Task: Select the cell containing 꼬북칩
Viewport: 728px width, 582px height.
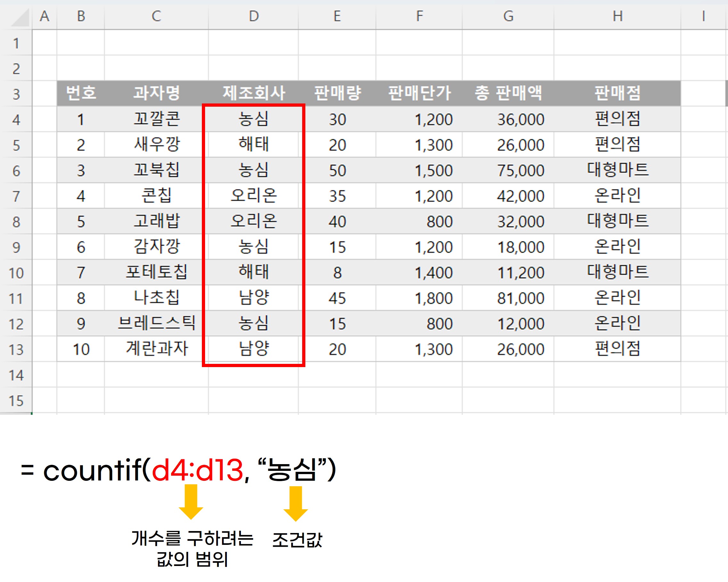Action: click(x=156, y=170)
